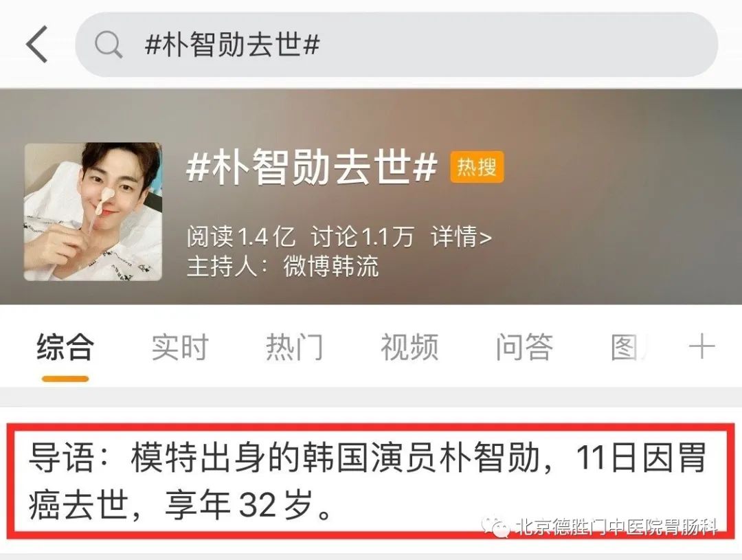Open the topic profile thumbnail photo
Viewport: 742px width, 560px height.
pyautogui.click(x=93, y=212)
